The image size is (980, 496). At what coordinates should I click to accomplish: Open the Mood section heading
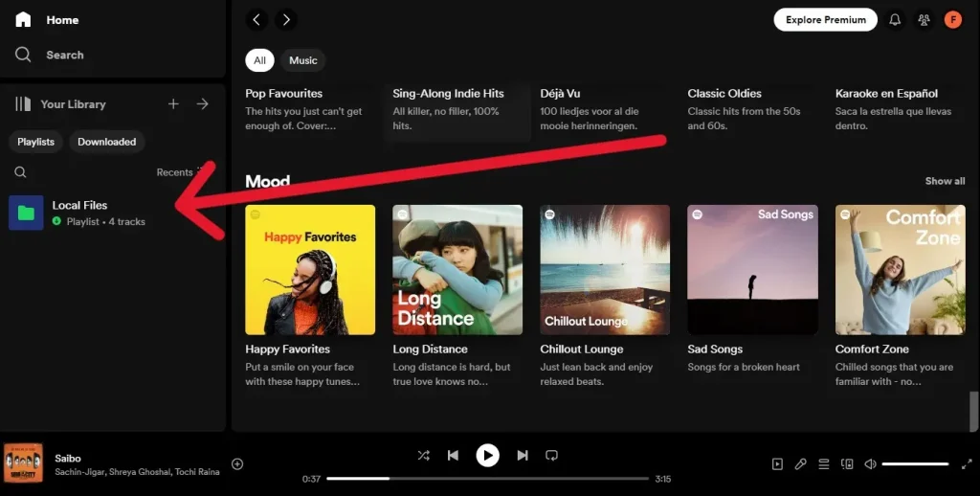point(268,181)
